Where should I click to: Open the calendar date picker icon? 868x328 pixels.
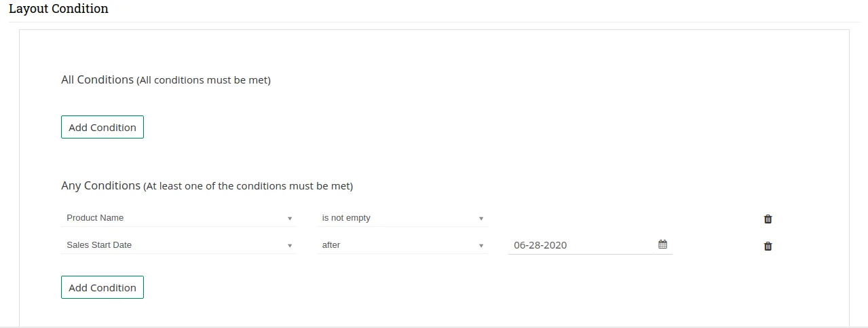pyautogui.click(x=662, y=244)
